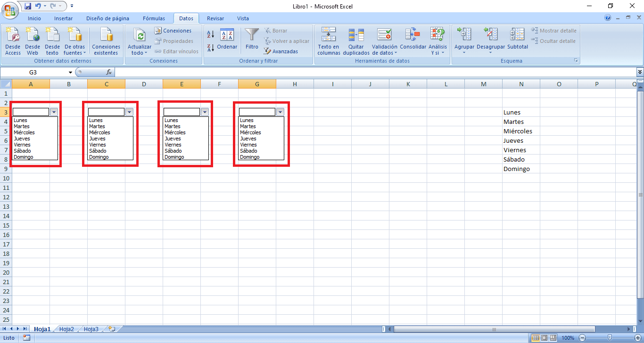Switch to Inicio ribbon tab
The image size is (644, 343).
pos(34,18)
